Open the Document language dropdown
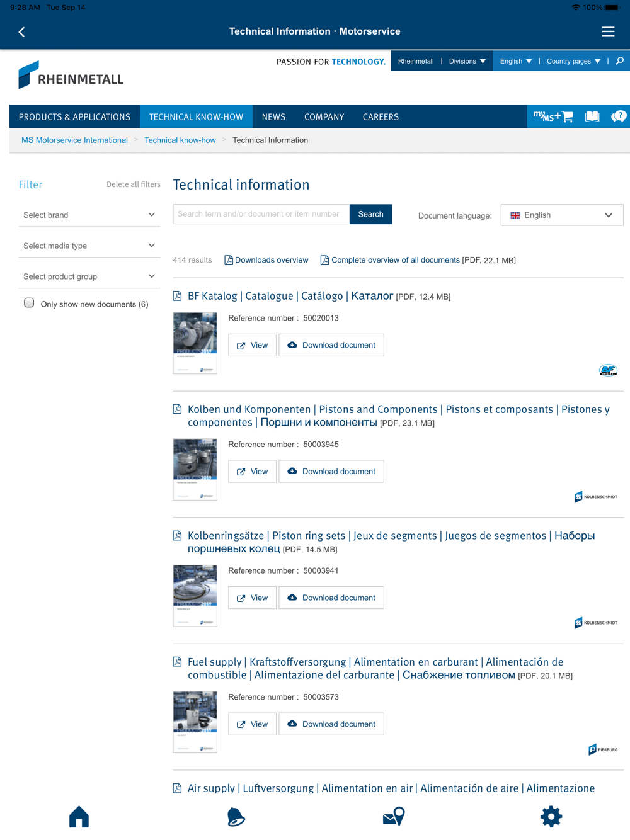630x840 pixels. point(562,215)
